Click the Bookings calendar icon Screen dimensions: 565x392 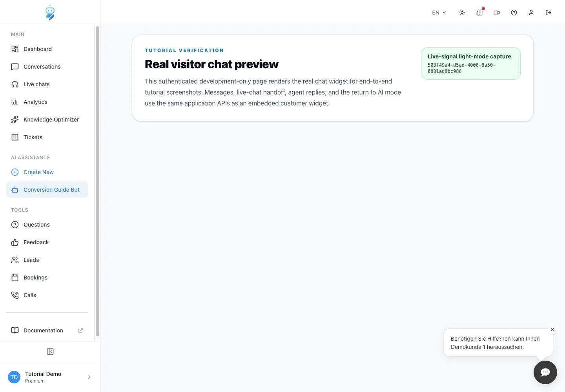point(15,278)
